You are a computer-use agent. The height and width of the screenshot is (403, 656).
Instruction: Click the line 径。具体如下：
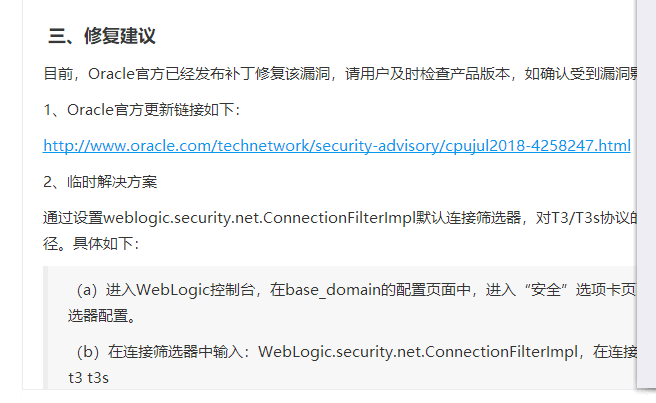pos(91,244)
